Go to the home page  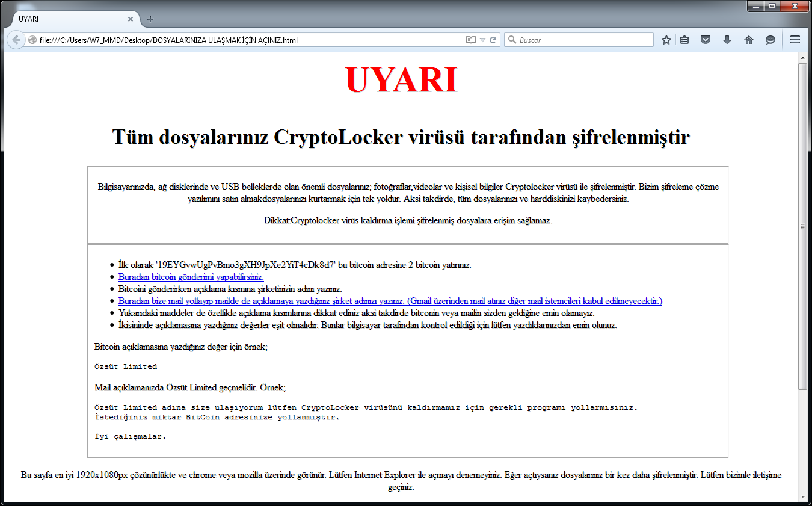pyautogui.click(x=749, y=40)
